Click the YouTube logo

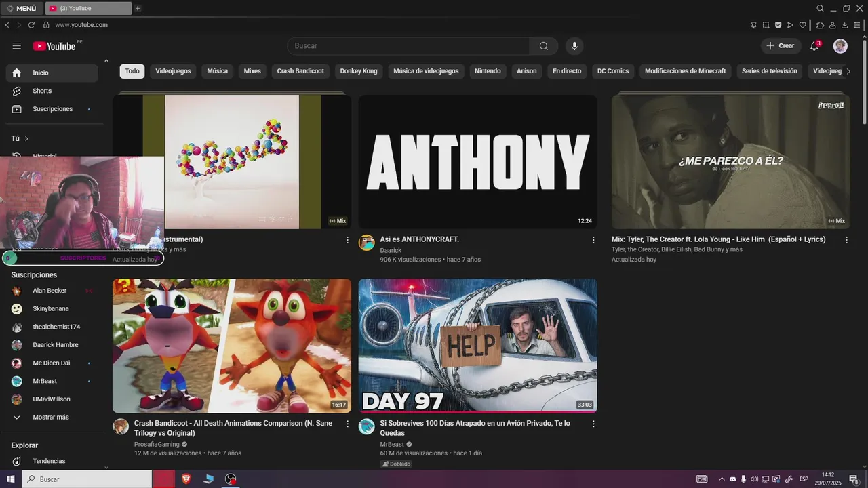pos(54,46)
